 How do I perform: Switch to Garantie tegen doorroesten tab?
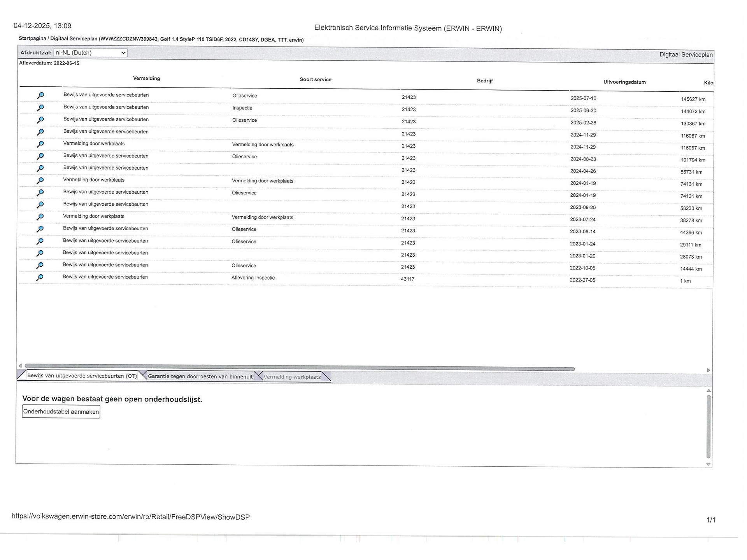tap(200, 376)
